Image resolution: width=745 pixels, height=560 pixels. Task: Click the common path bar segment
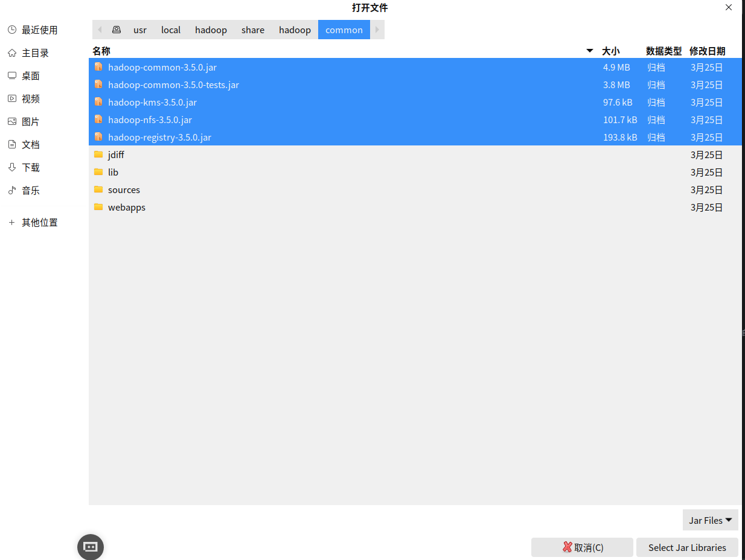pyautogui.click(x=344, y=30)
